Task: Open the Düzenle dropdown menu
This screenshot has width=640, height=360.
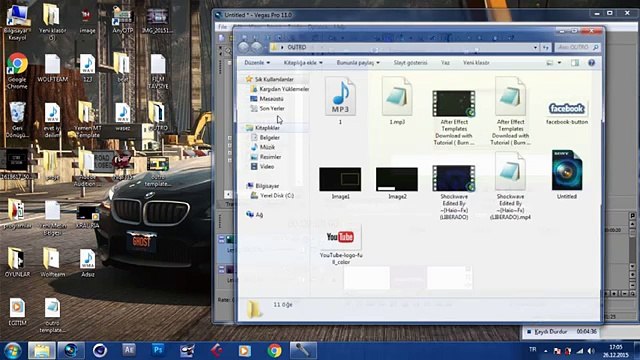Action: pyautogui.click(x=257, y=63)
